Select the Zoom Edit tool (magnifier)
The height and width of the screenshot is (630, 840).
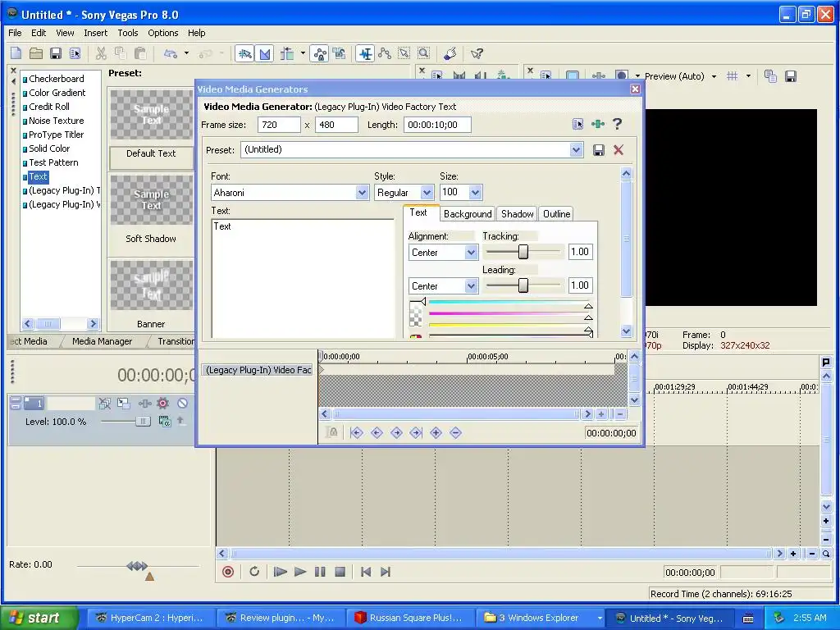424,53
